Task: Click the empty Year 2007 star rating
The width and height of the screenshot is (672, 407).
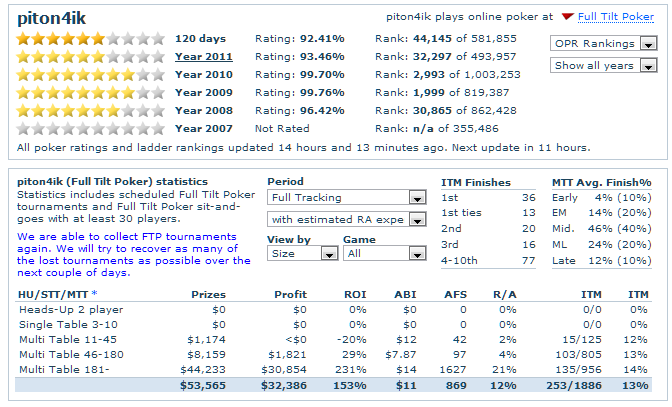Action: (x=91, y=128)
